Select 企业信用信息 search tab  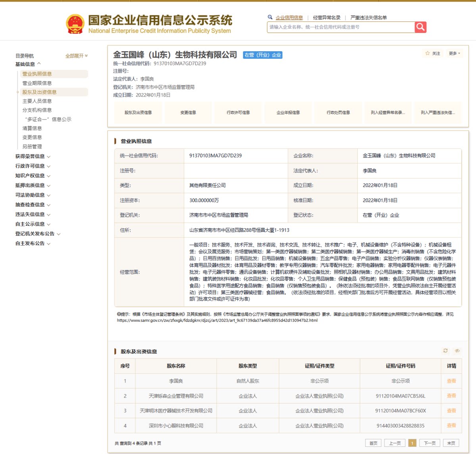point(289,17)
